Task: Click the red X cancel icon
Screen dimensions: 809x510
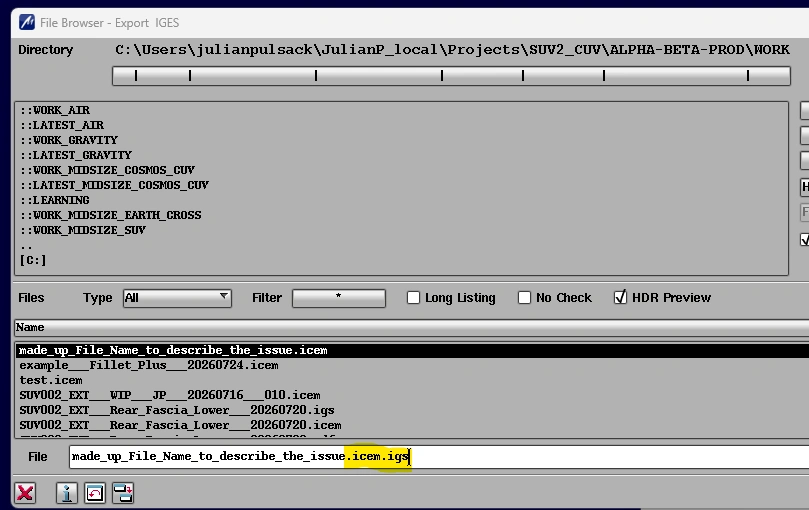Action: [25, 493]
